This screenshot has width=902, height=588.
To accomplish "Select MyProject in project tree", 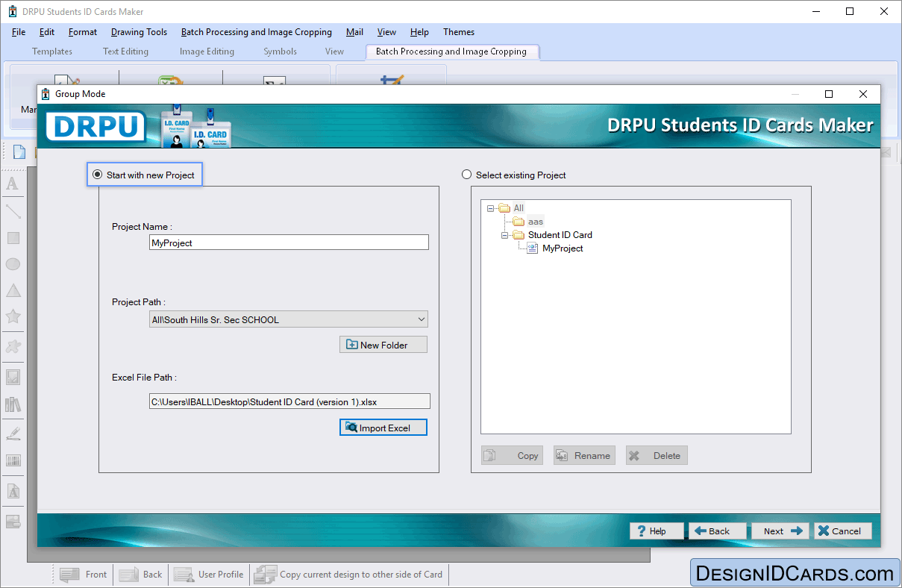I will (x=563, y=248).
